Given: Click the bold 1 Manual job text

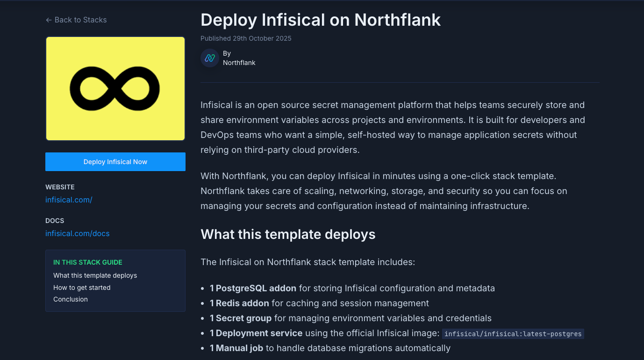Looking at the screenshot, I should tap(236, 348).
